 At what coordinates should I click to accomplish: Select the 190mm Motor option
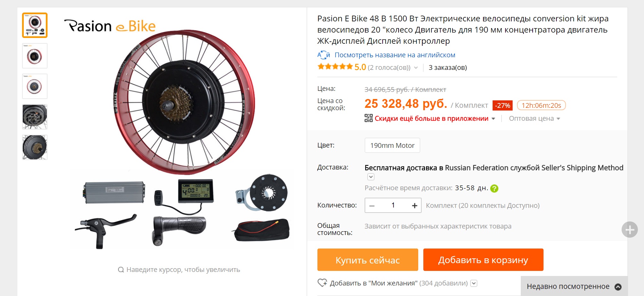(x=392, y=145)
